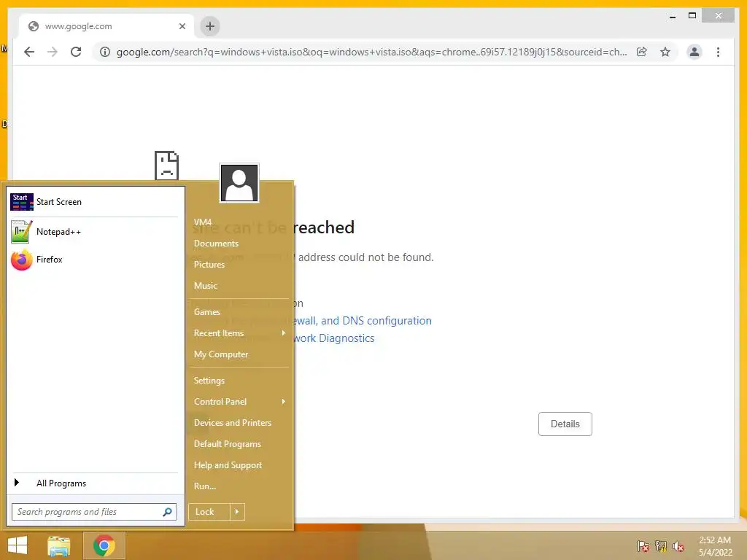
Task: Click the volume muted tray icon
Action: click(x=678, y=546)
